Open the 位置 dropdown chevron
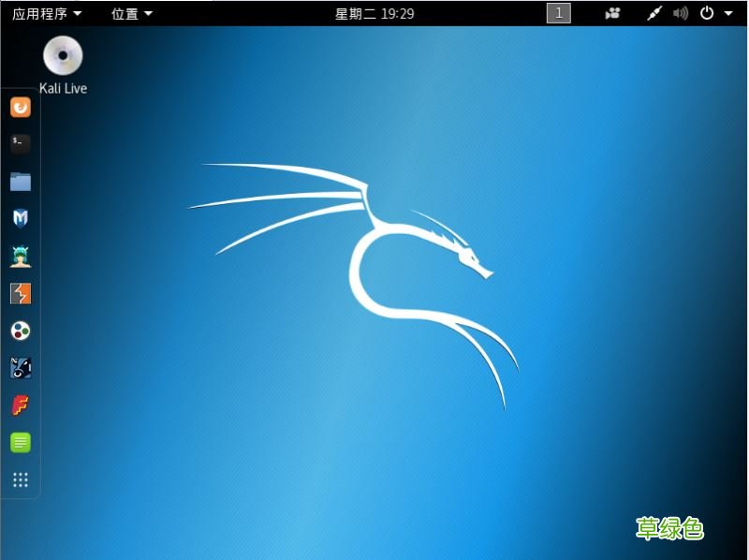Screen dimensions: 749x560 coord(146,13)
